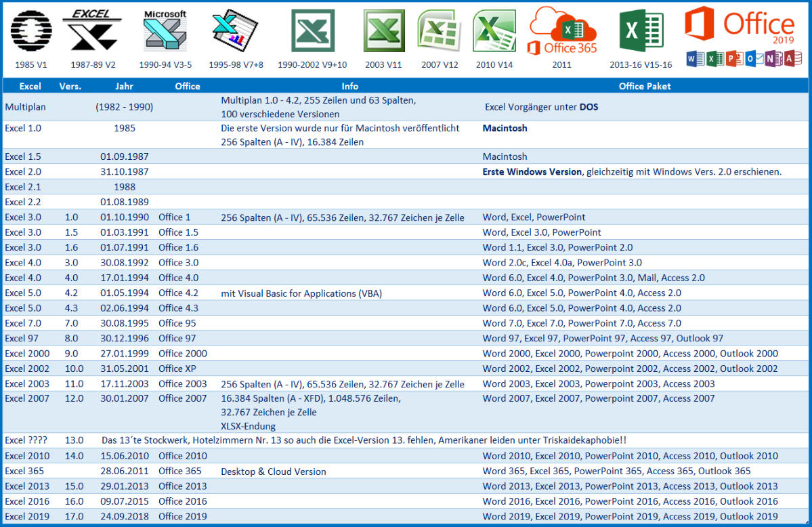Viewport: 812px width, 527px height.
Task: Select the small Excel icon under Office 2019
Action: pos(714,58)
